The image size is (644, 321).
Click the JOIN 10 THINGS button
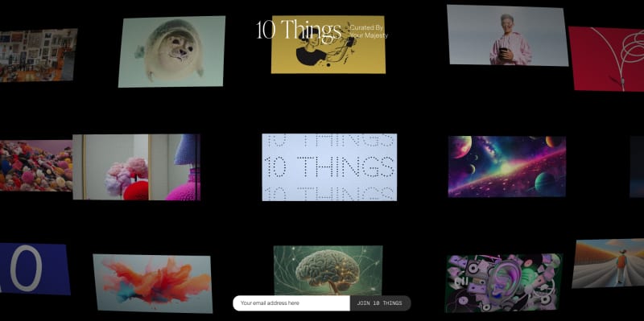(x=380, y=303)
